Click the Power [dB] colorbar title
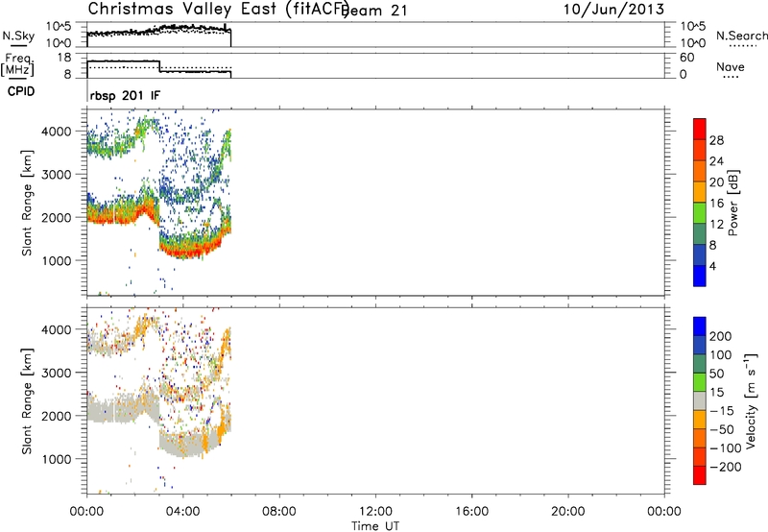Screen dimensions: 768x532 [x=732, y=203]
